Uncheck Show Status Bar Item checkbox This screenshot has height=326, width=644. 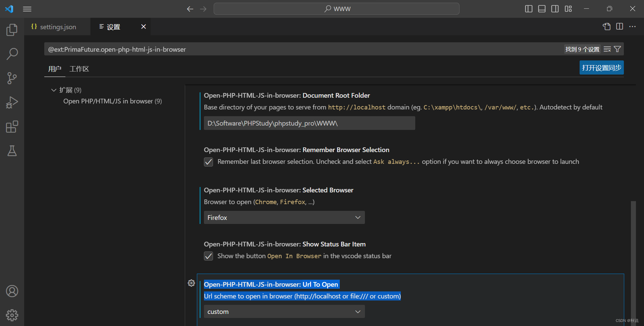[208, 256]
